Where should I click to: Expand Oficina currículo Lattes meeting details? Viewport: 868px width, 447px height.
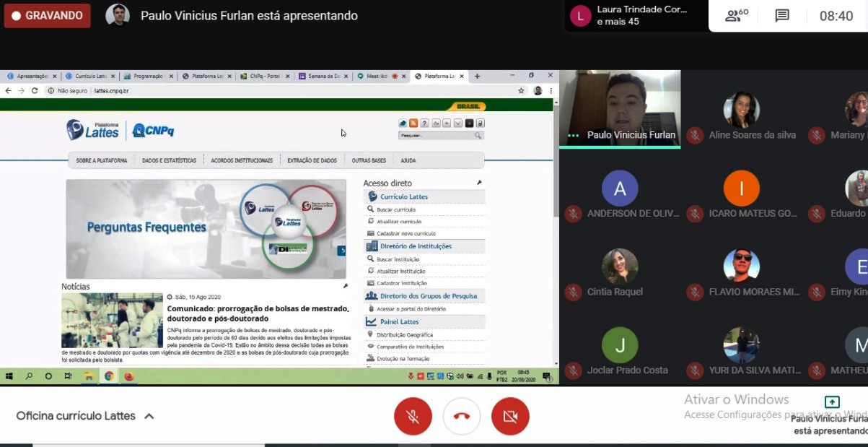(149, 416)
